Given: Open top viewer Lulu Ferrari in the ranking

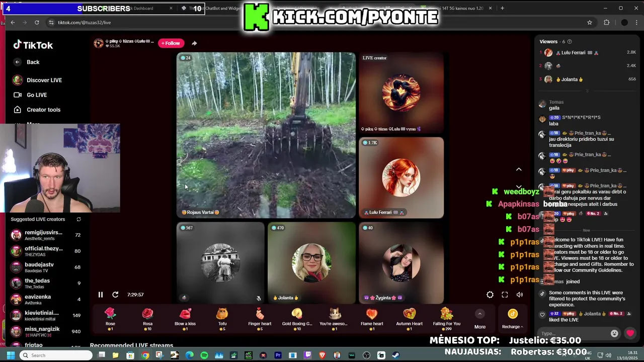Looking at the screenshot, I should (x=588, y=53).
